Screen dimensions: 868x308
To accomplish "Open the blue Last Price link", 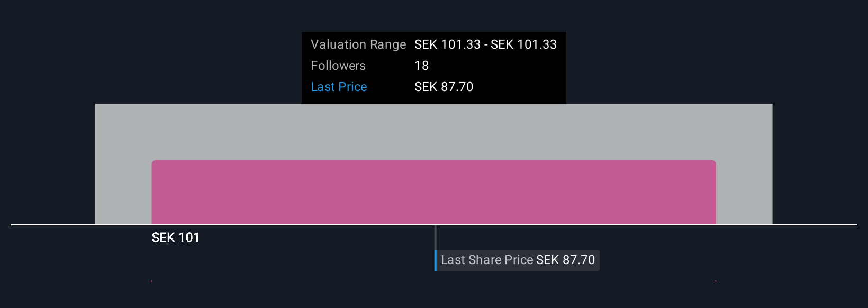I will point(339,87).
